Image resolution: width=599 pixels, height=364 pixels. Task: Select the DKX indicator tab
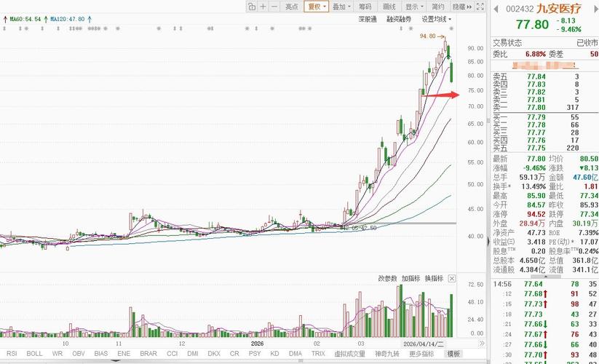214,354
